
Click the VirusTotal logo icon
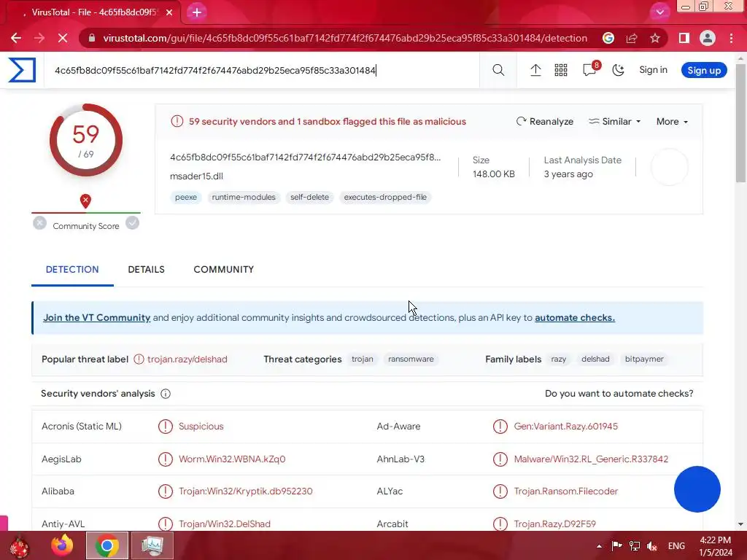22,70
